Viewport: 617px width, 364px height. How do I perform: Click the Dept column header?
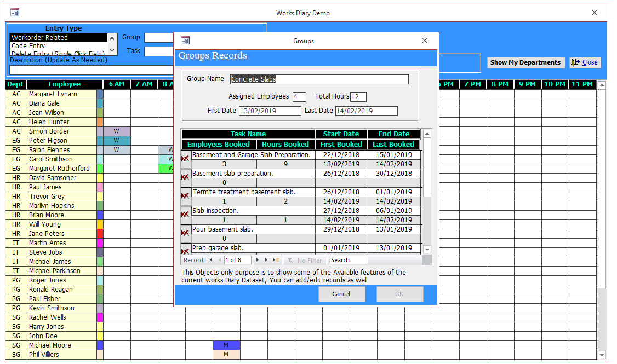[15, 84]
